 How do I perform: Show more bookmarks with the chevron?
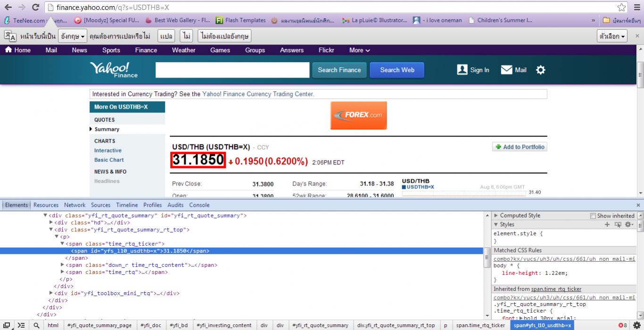593,20
